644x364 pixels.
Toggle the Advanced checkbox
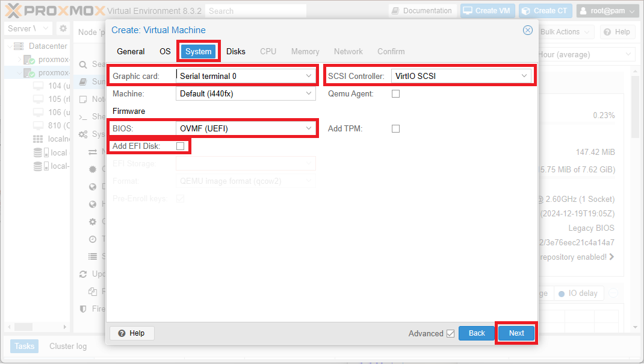tap(451, 333)
